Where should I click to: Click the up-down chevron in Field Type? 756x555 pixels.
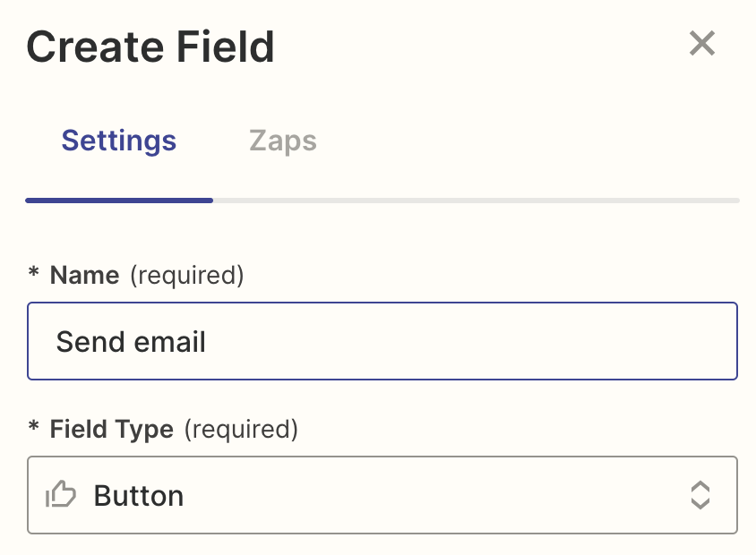700,495
